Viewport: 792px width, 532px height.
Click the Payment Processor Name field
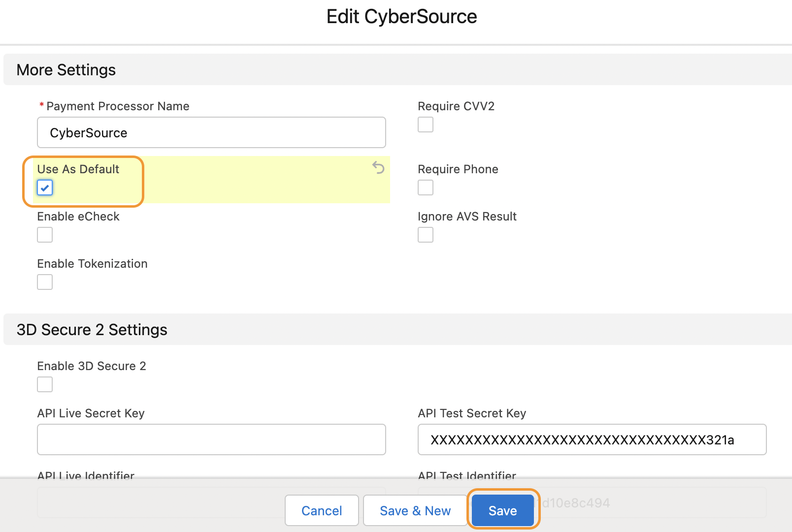211,132
